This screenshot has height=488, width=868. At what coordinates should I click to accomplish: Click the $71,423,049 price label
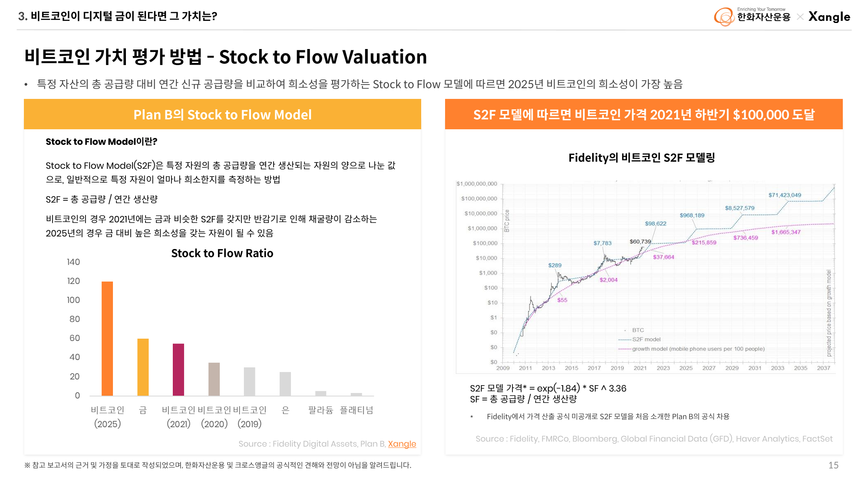(x=785, y=195)
